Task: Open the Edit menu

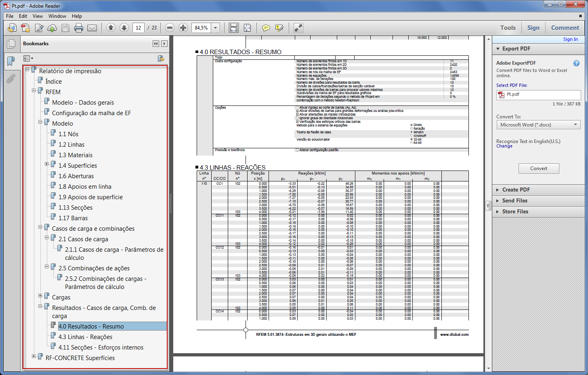Action: [x=23, y=16]
